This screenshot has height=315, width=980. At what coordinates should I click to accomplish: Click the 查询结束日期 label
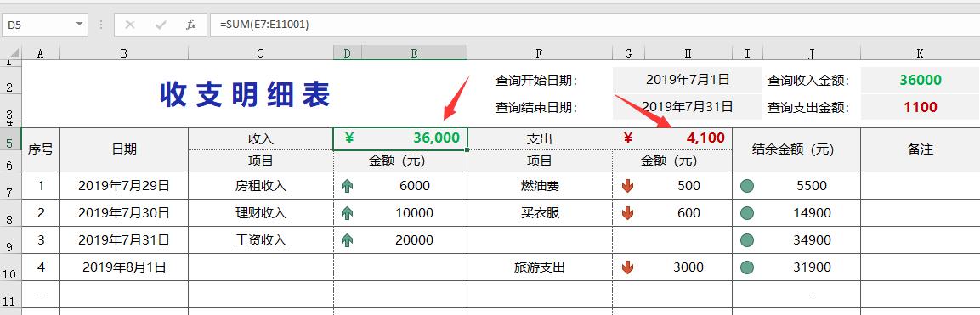(x=536, y=108)
